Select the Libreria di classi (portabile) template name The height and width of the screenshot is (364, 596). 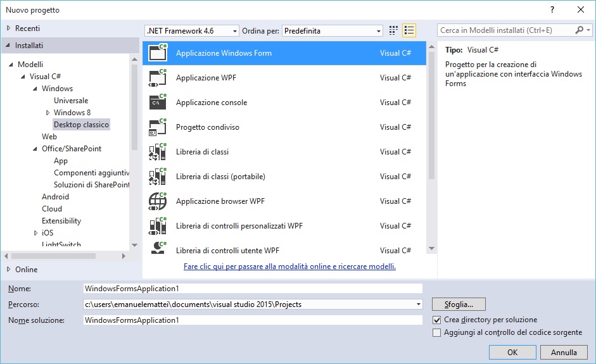pos(220,176)
